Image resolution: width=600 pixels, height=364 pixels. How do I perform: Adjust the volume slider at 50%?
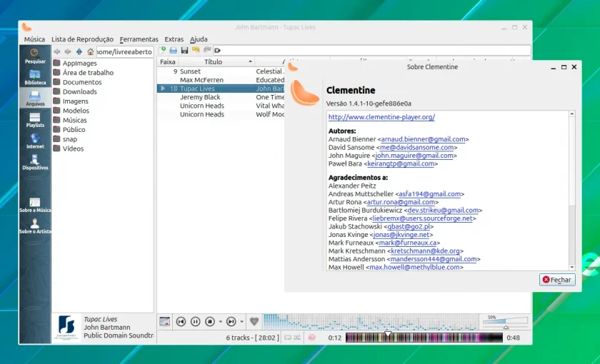(x=505, y=322)
